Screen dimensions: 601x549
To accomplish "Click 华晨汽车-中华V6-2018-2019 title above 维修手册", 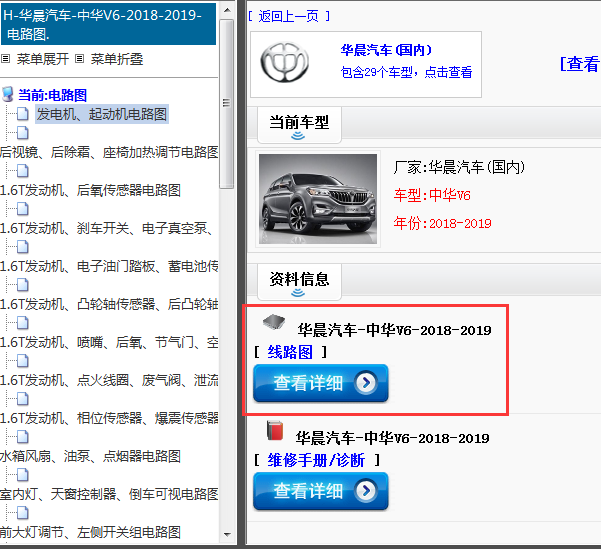I will pyautogui.click(x=392, y=438).
